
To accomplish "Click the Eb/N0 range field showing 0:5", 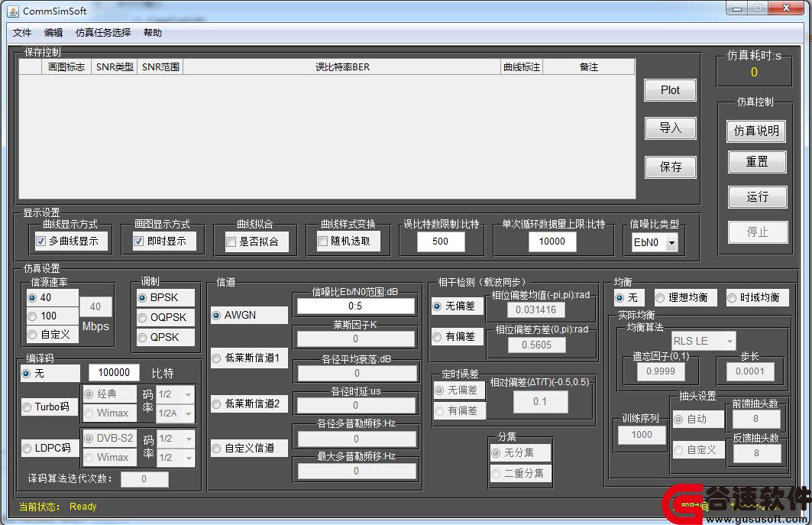I will [355, 306].
